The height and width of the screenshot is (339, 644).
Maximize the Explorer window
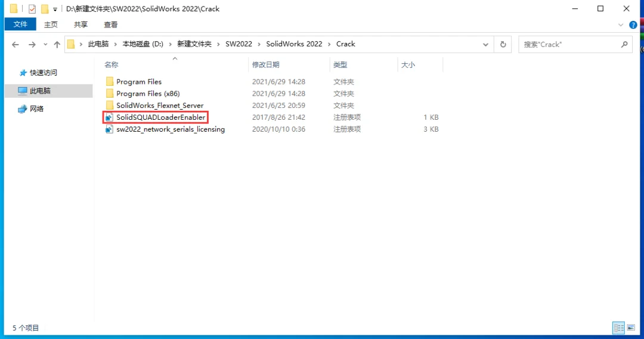[600, 8]
